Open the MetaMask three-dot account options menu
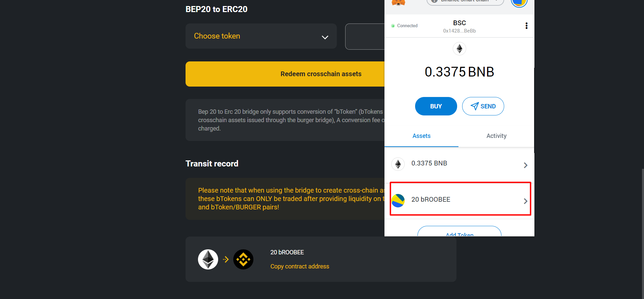Screen dimensions: 644x299 point(526,26)
